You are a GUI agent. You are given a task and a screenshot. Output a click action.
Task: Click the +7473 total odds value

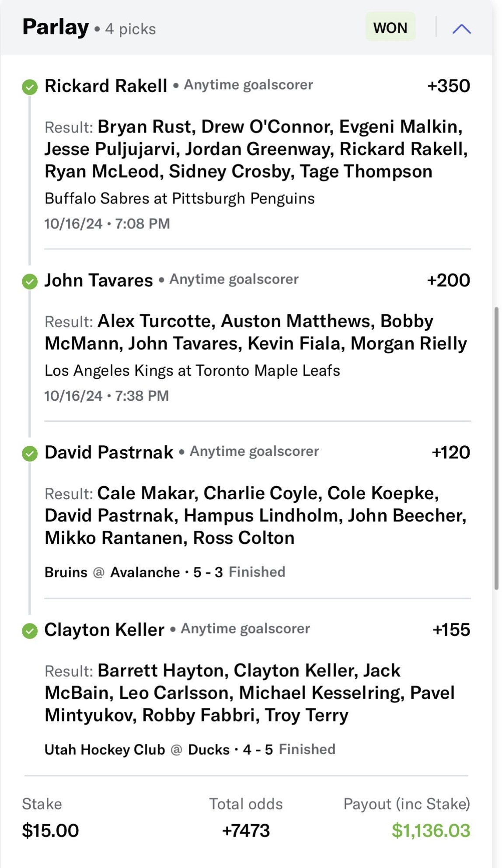click(246, 830)
